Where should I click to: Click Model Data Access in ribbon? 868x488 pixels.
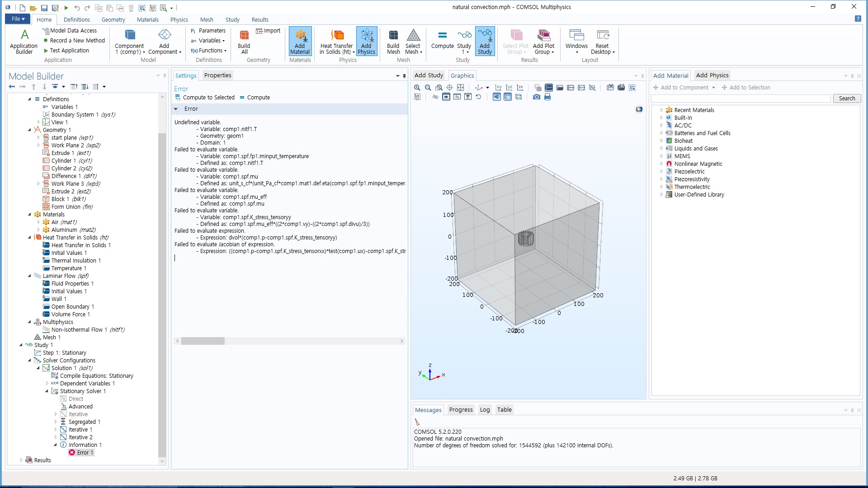click(70, 31)
